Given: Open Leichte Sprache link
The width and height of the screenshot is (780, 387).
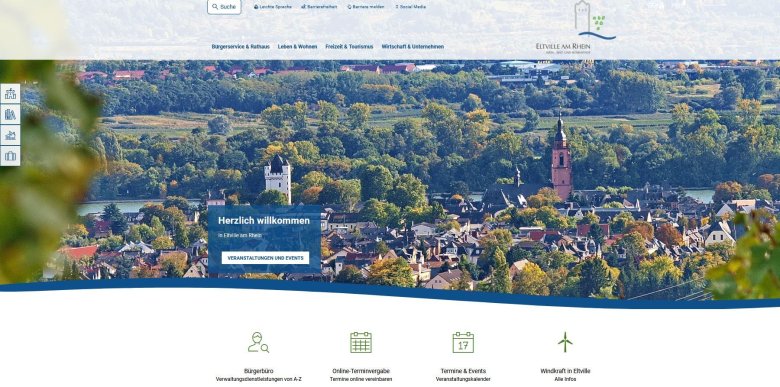Looking at the screenshot, I should tap(273, 7).
